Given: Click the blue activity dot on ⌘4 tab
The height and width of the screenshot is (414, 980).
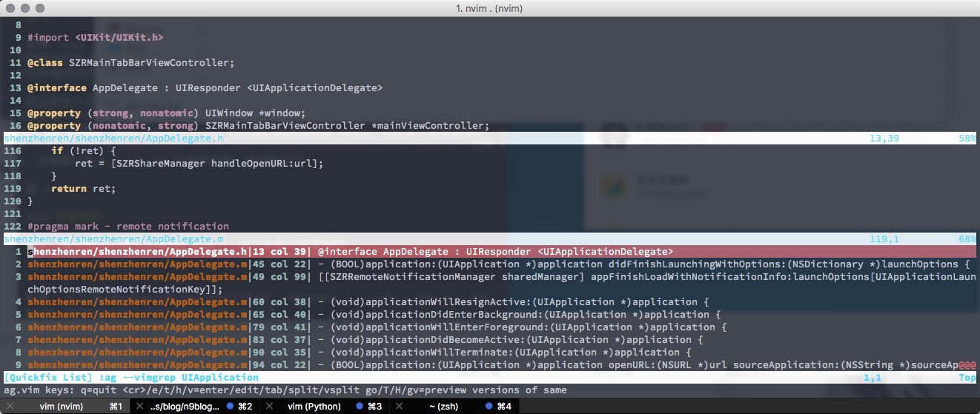Looking at the screenshot, I should (489, 407).
